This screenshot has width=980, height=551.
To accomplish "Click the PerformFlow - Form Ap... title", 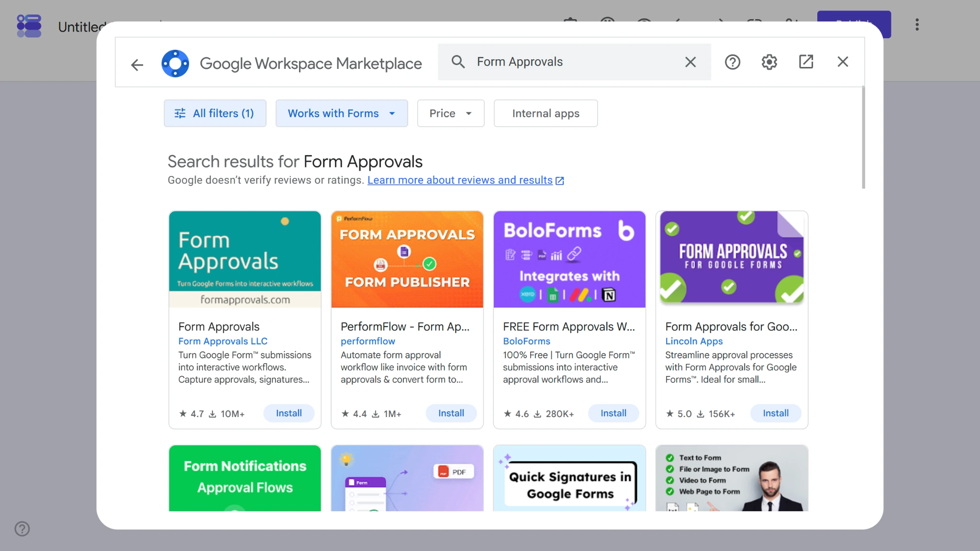I will [x=405, y=327].
